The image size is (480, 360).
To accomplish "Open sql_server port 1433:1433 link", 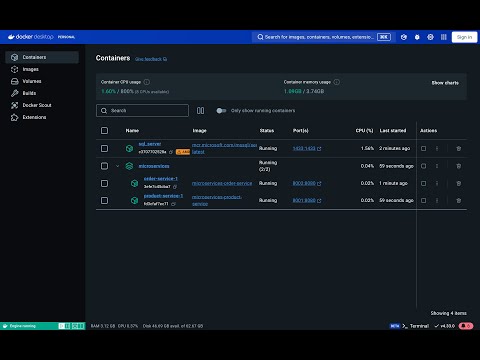I will tap(307, 148).
